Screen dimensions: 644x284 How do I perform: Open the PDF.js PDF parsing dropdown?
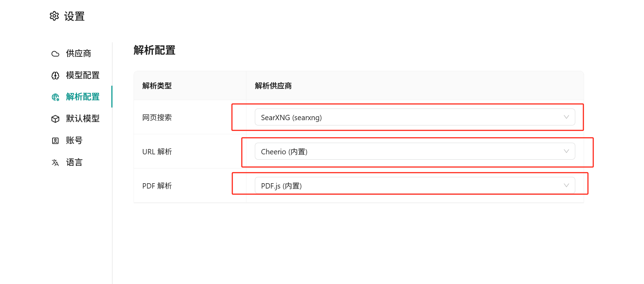pyautogui.click(x=409, y=186)
